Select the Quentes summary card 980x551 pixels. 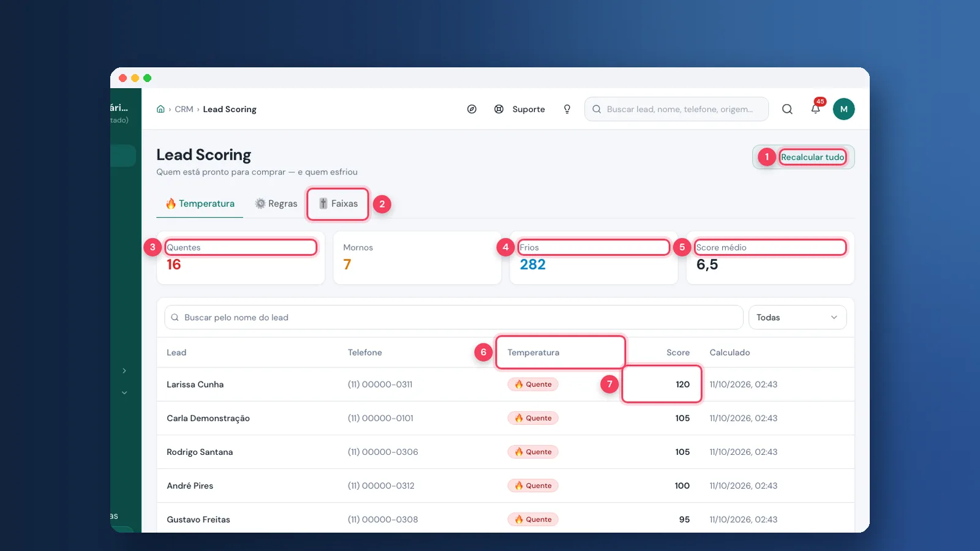pyautogui.click(x=241, y=258)
